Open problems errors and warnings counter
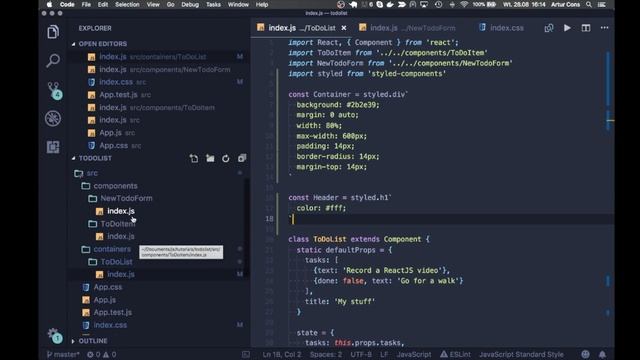This screenshot has width=640, height=360. point(101,354)
